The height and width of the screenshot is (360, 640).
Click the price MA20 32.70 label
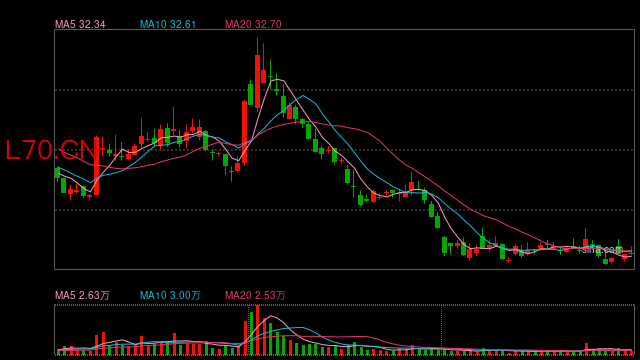point(253,24)
